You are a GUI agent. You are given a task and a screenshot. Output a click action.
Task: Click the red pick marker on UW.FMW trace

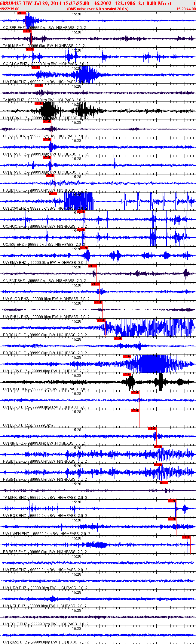click(x=84, y=248)
